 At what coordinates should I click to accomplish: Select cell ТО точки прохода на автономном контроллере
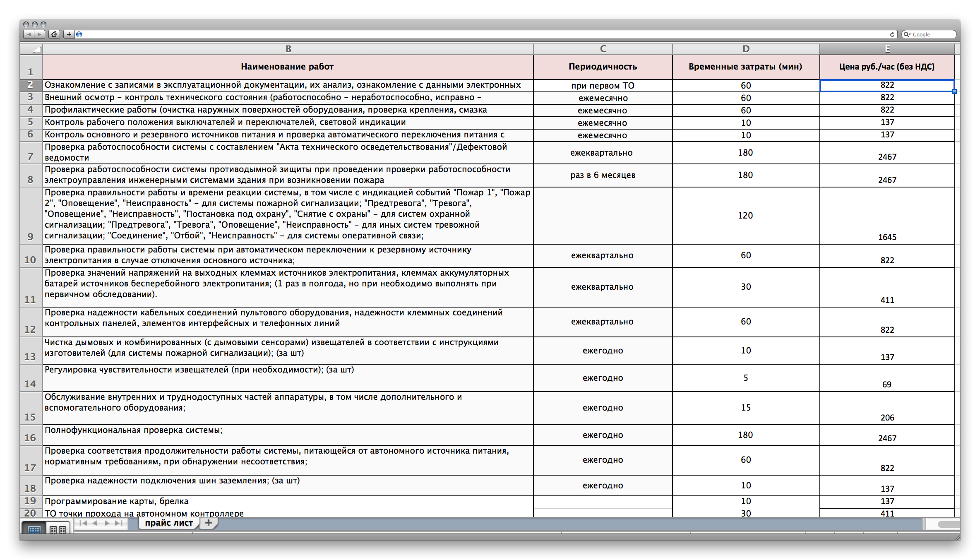click(x=288, y=513)
